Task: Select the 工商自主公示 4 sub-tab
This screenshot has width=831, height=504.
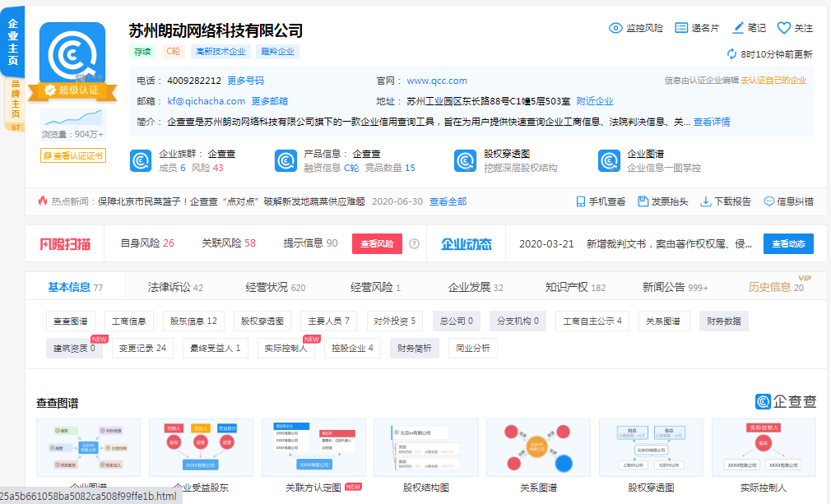Action: pos(592,321)
